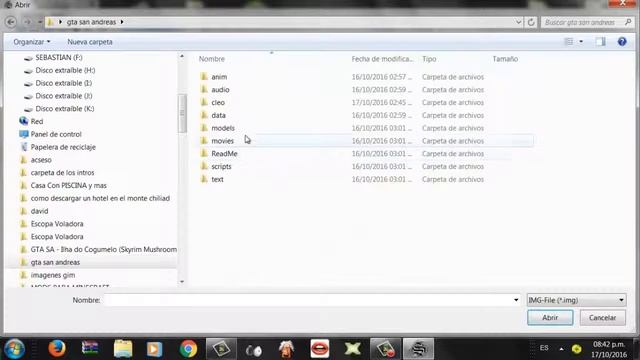This screenshot has height=360, width=640.
Task: Change the view layout icon
Action: click(569, 42)
